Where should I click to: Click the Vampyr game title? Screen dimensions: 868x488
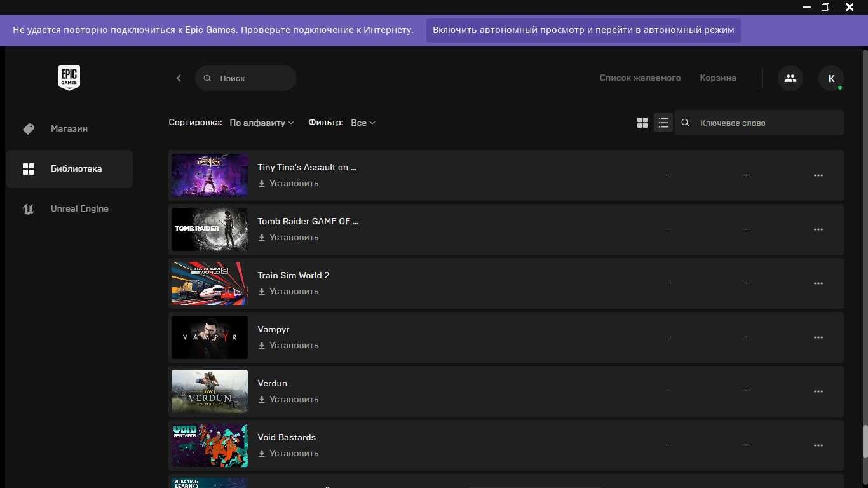click(x=273, y=329)
